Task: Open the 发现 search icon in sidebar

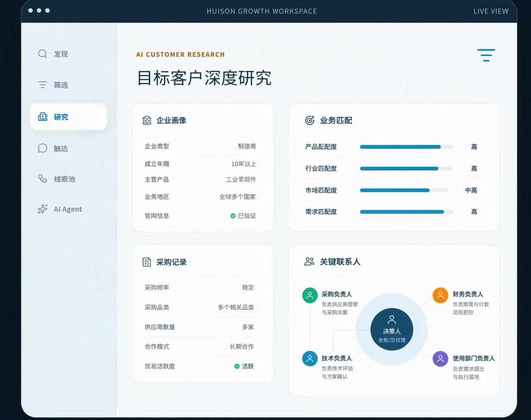Action: (x=43, y=54)
